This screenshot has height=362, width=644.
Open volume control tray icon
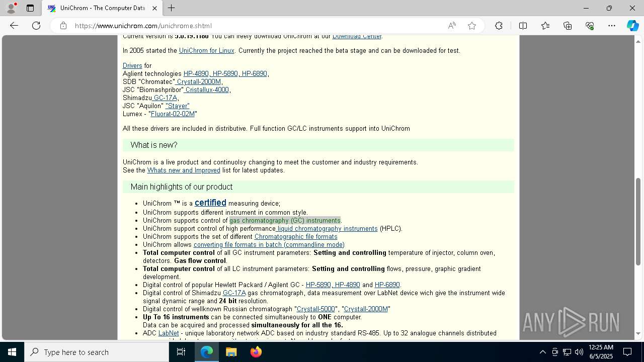[579, 352]
